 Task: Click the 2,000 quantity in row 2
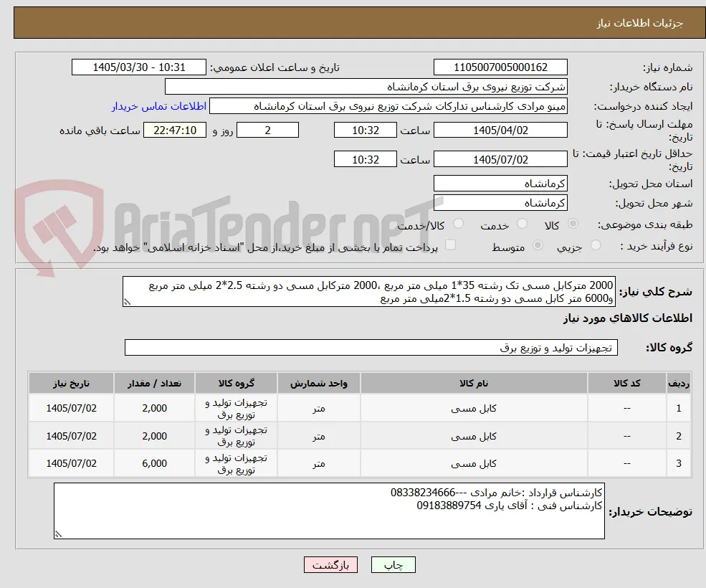(x=154, y=436)
